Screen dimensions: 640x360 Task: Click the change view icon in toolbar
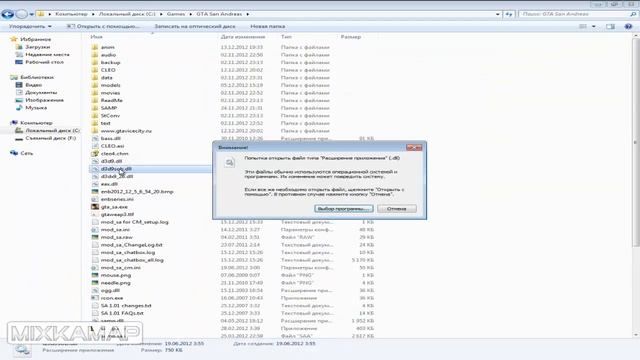coord(583,26)
